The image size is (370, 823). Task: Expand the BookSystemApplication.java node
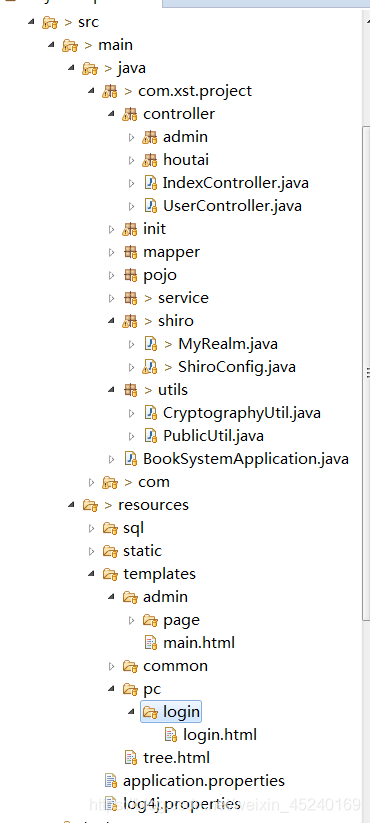coord(111,459)
